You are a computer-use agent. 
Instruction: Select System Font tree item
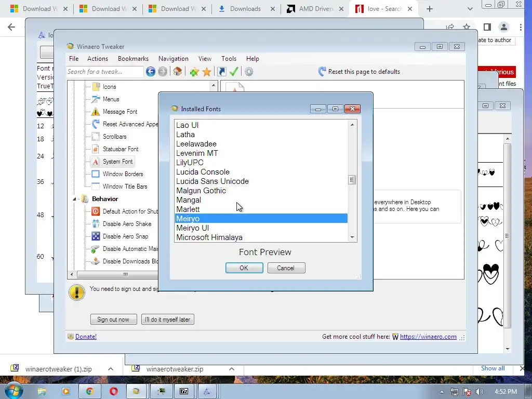coord(118,162)
